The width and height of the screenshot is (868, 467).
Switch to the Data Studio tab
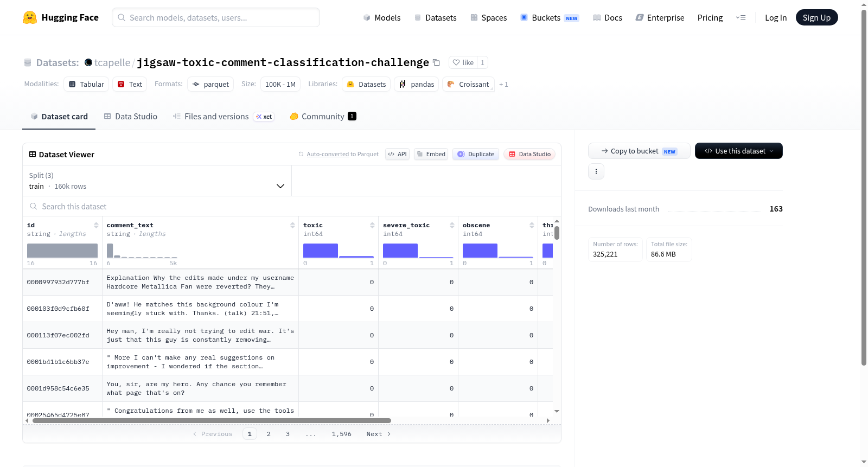(x=131, y=117)
